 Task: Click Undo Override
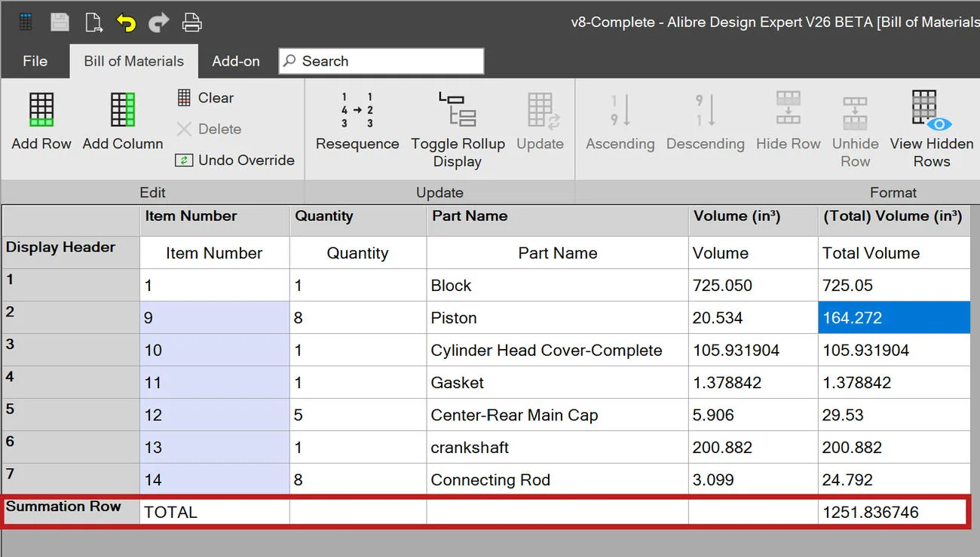point(235,160)
